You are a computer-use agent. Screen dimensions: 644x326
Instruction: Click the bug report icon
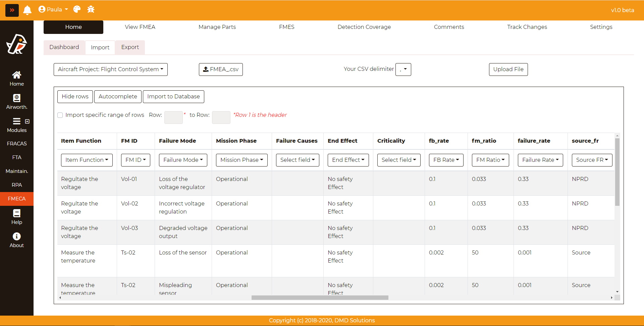point(91,9)
